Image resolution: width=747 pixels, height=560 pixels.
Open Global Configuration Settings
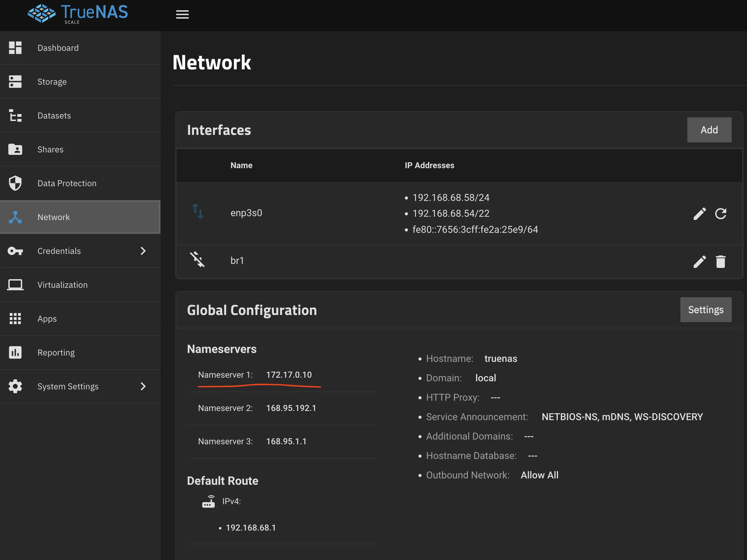(705, 310)
